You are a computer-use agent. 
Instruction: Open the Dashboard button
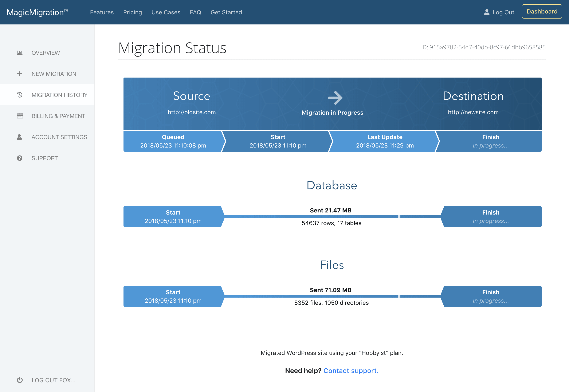[x=542, y=12]
